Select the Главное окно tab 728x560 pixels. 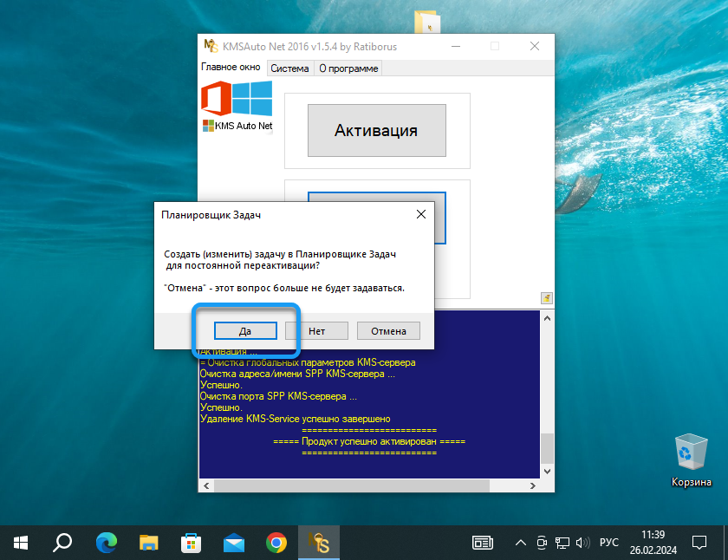pyautogui.click(x=231, y=67)
